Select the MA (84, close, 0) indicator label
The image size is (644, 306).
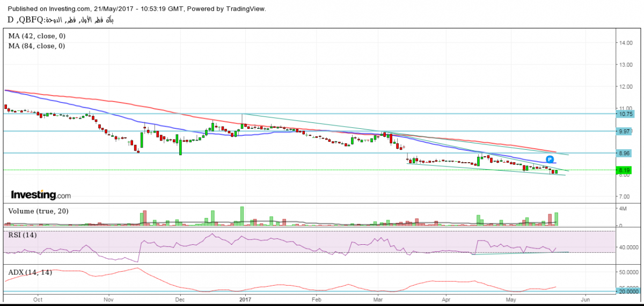pyautogui.click(x=37, y=46)
